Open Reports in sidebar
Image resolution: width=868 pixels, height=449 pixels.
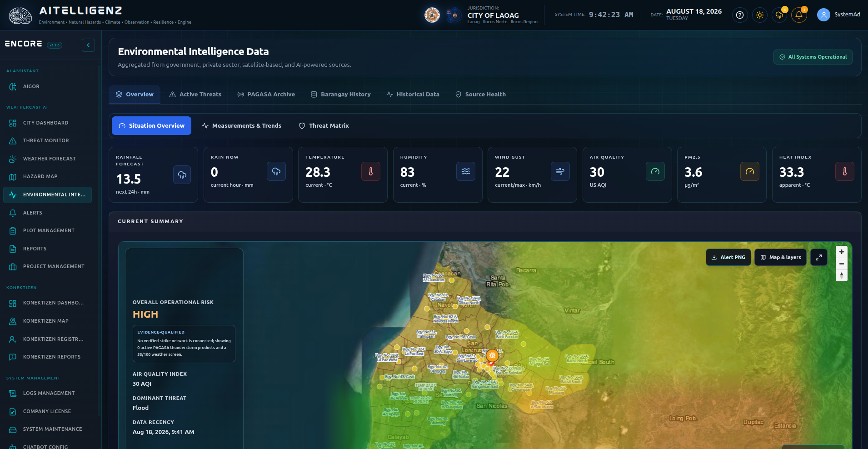[x=47, y=249]
